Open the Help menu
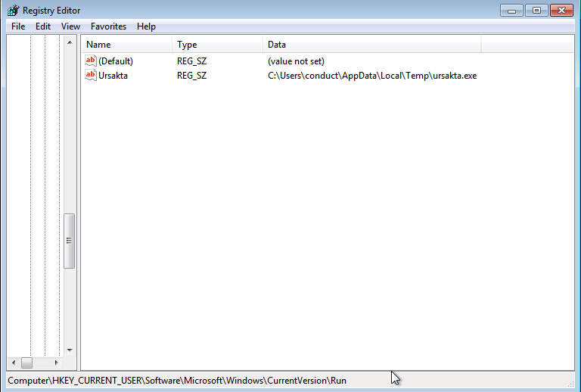 tap(146, 26)
